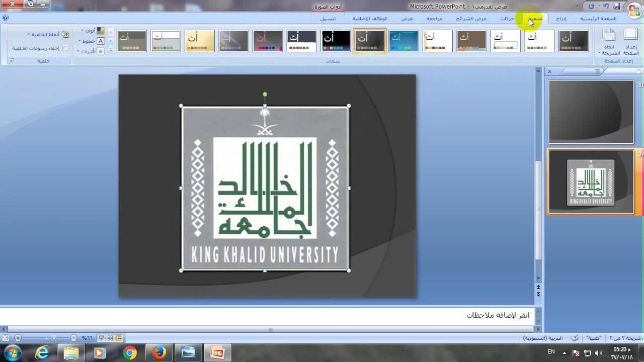Fit slide to current window icon
Image resolution: width=644 pixels, height=362 pixels.
6,338
